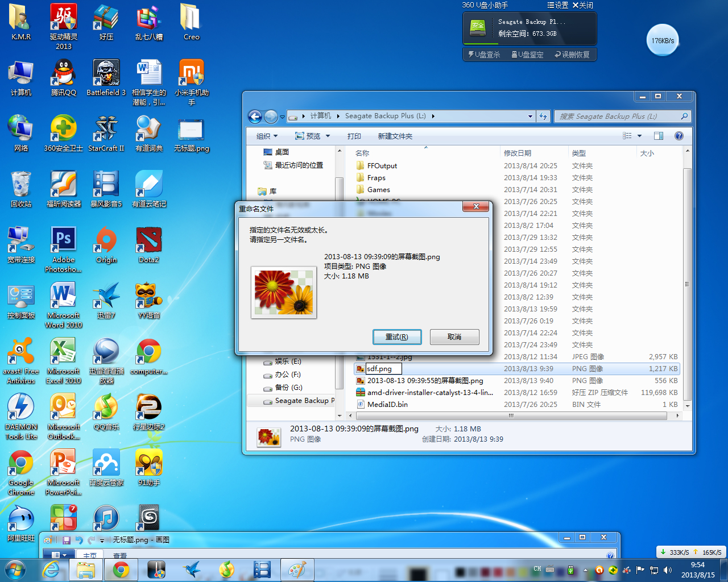Open the Windows Start menu
Image resolution: width=728 pixels, height=582 pixels.
[x=15, y=569]
